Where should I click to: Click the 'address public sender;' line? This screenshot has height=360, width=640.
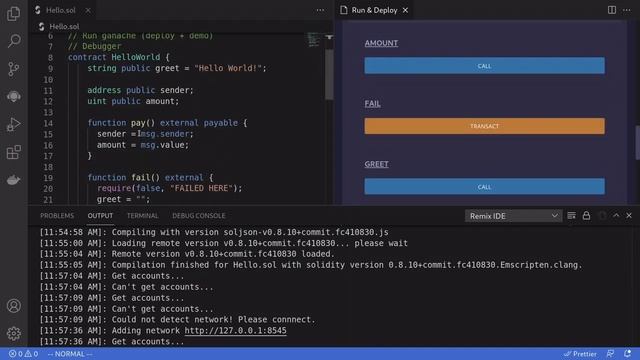click(x=140, y=90)
